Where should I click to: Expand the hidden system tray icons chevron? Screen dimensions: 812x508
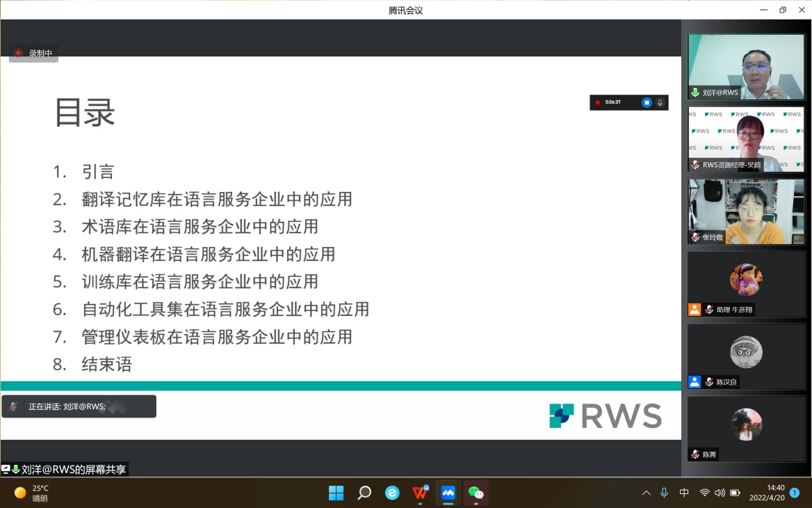point(646,493)
